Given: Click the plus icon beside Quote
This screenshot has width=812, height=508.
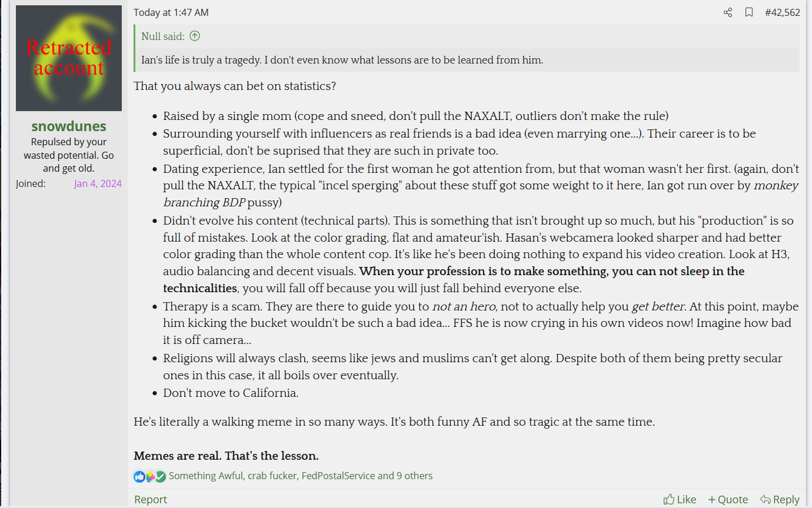Looking at the screenshot, I should 712,500.
